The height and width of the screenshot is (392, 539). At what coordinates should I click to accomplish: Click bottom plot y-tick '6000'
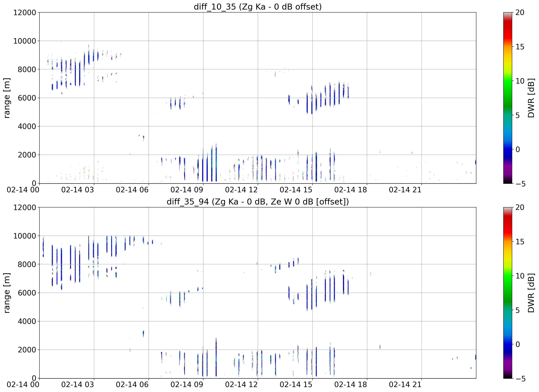tap(27, 293)
